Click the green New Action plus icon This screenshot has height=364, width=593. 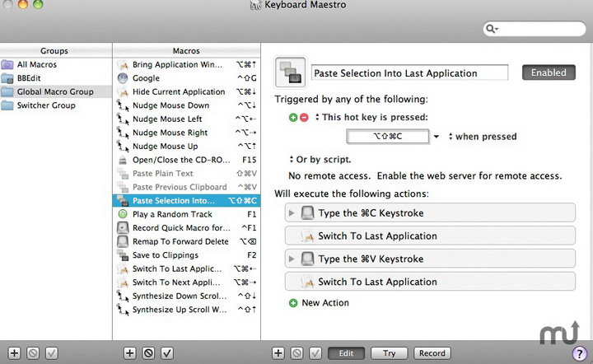[x=293, y=303]
